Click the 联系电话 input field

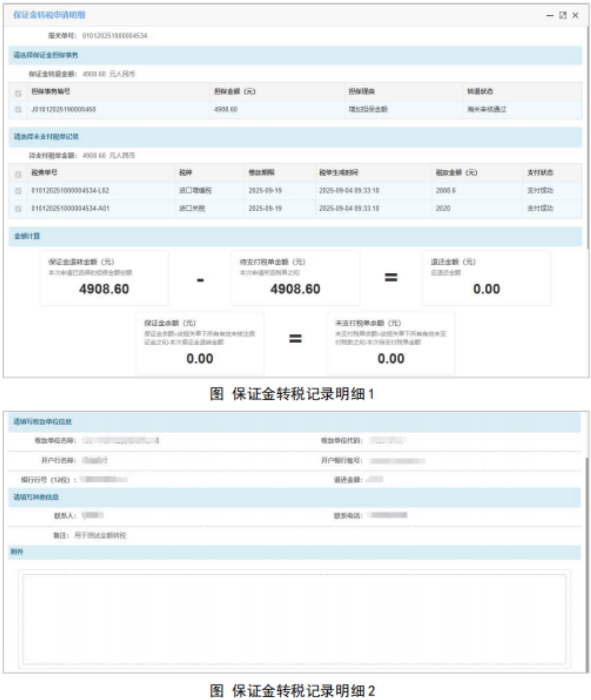pyautogui.click(x=389, y=515)
